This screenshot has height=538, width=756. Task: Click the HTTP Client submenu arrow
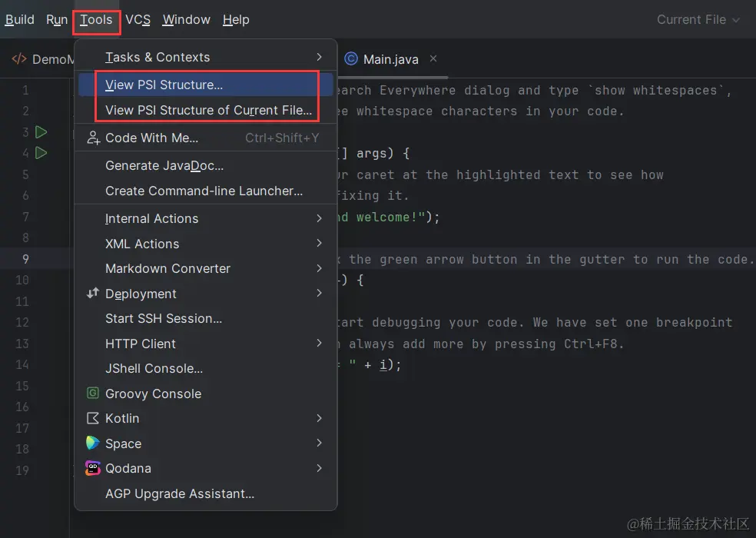(x=319, y=343)
